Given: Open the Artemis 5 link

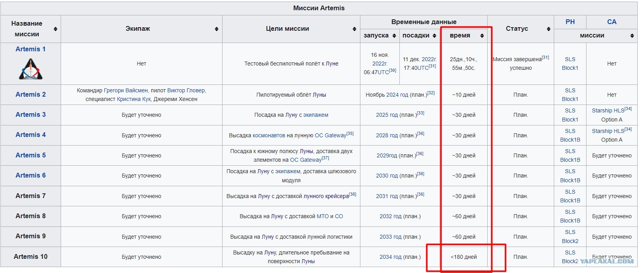Looking at the screenshot, I should tap(31, 155).
